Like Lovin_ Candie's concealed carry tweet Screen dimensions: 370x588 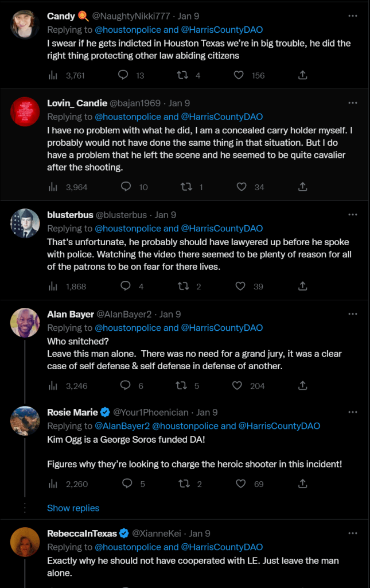point(242,187)
